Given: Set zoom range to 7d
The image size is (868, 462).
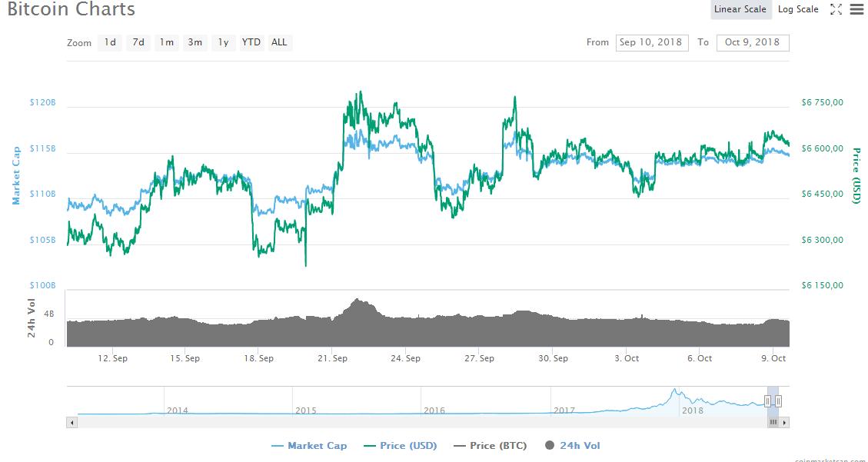Looking at the screenshot, I should (x=138, y=42).
